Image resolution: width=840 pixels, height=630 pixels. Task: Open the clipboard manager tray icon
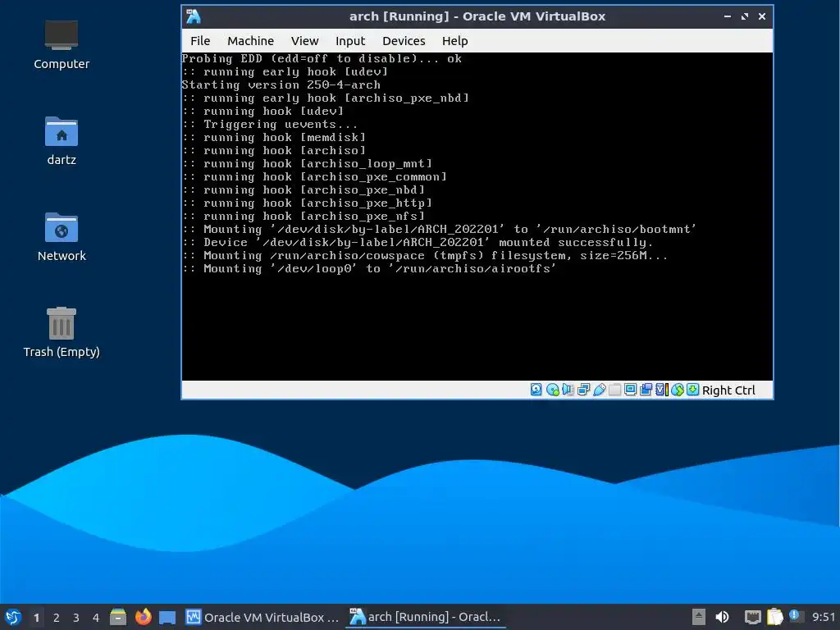point(774,617)
